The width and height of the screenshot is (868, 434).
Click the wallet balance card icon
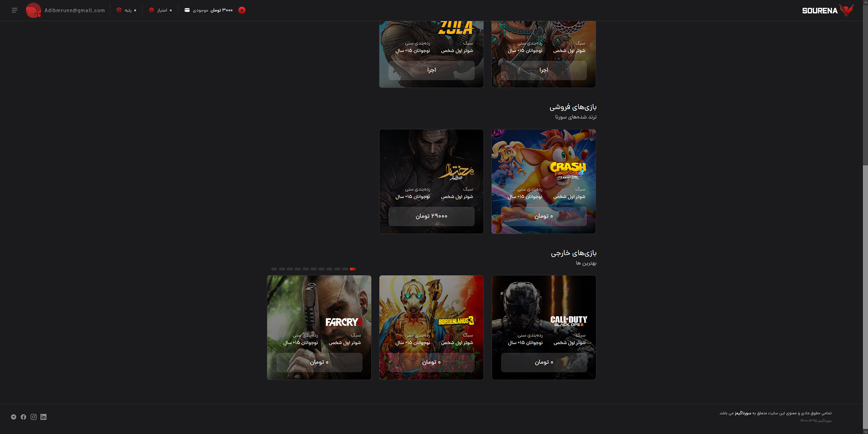coord(187,10)
